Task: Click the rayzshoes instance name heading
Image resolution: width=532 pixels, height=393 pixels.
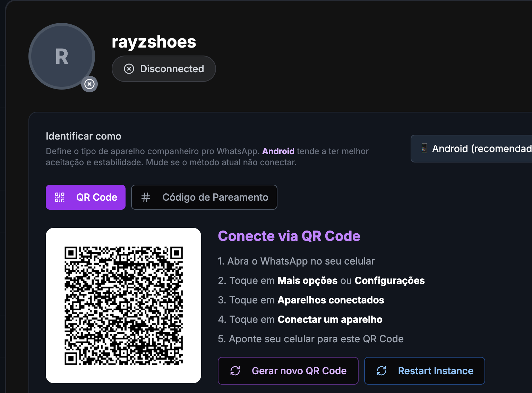Action: point(154,42)
